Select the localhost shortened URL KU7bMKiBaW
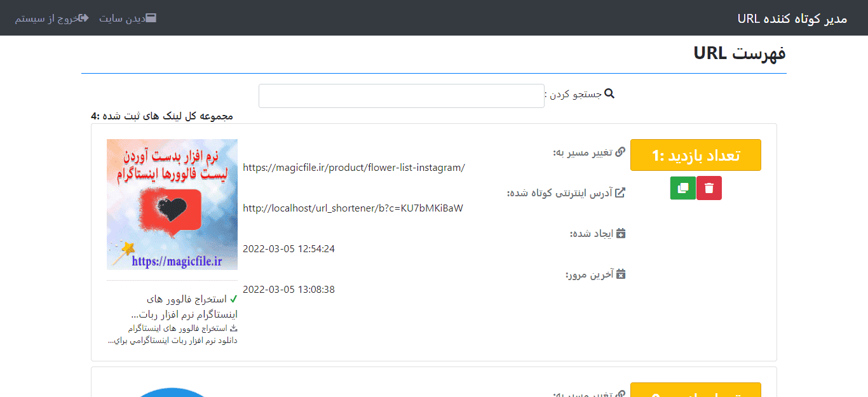 [353, 208]
